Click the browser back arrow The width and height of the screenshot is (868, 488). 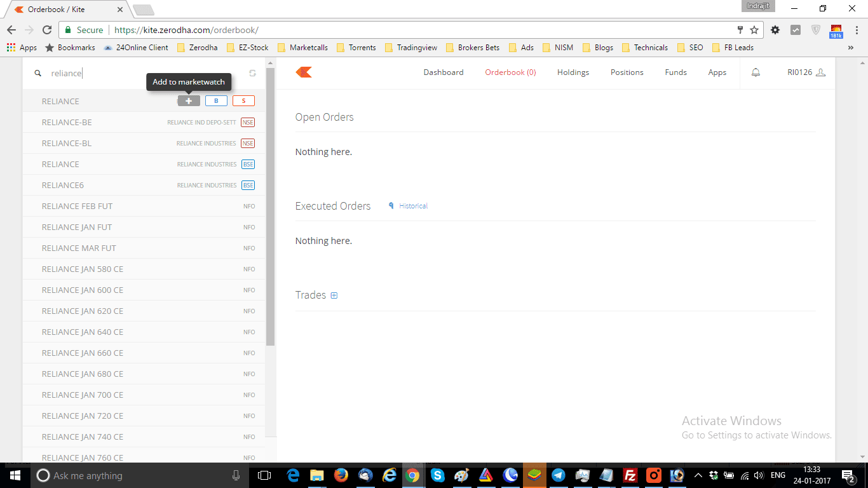point(11,30)
